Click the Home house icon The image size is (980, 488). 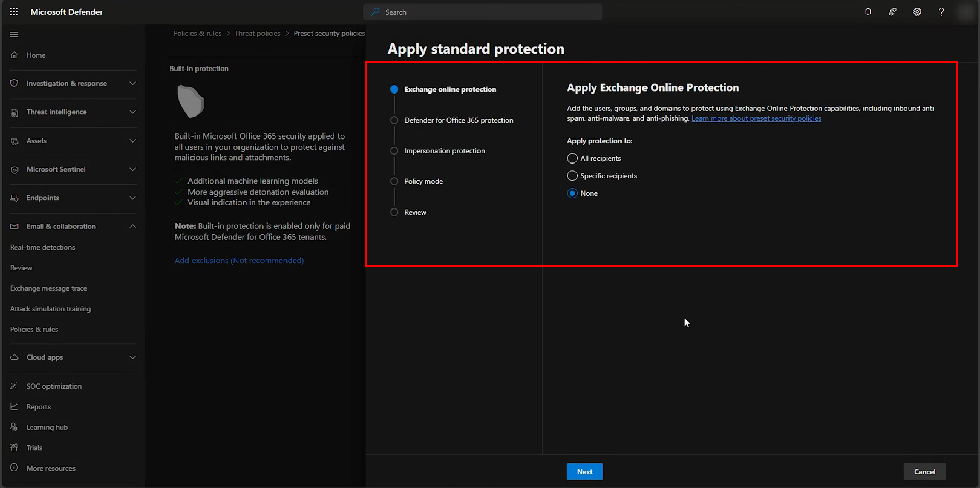pyautogui.click(x=14, y=55)
